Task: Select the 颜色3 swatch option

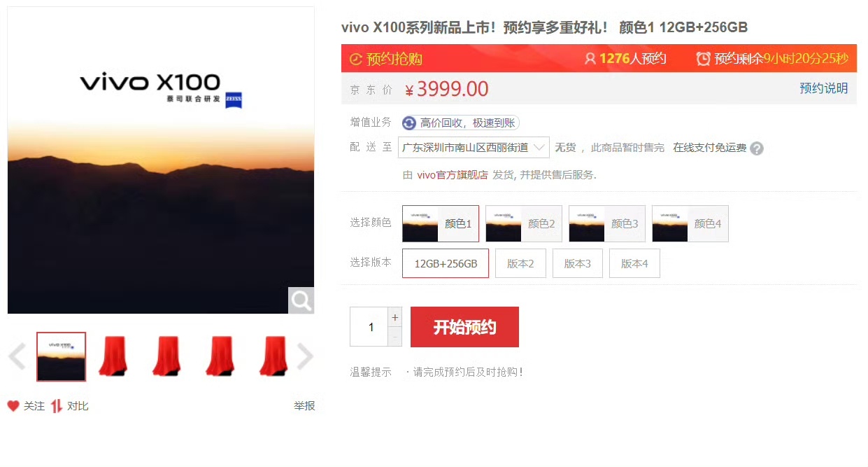Action: coord(607,223)
